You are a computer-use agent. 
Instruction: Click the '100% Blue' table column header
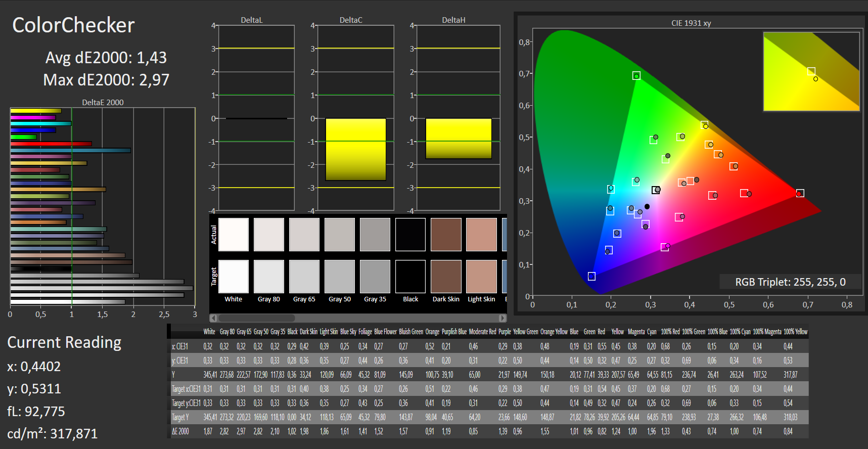click(x=717, y=332)
